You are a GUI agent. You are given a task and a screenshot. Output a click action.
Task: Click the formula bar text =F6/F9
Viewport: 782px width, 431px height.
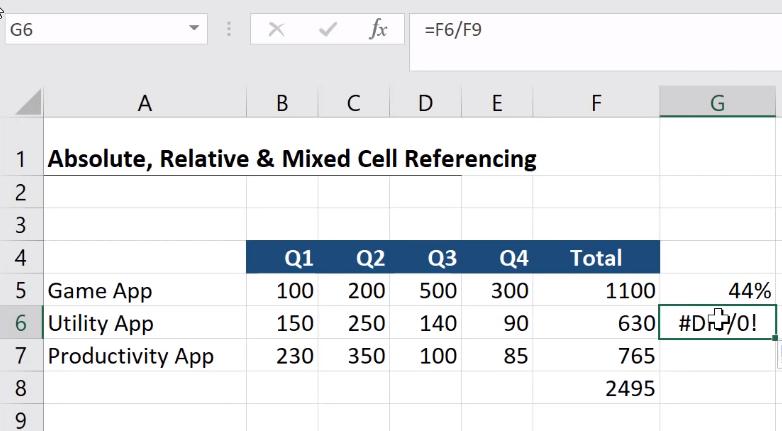click(453, 30)
